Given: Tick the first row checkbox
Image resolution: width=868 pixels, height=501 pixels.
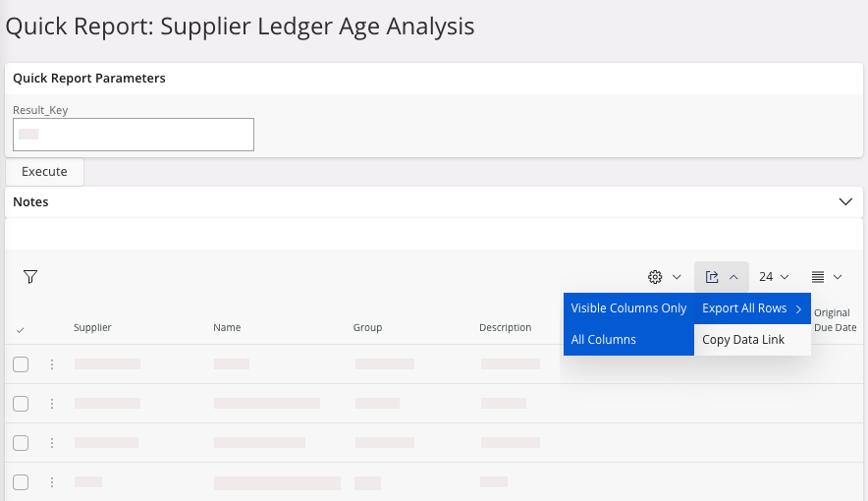Looking at the screenshot, I should click(21, 364).
